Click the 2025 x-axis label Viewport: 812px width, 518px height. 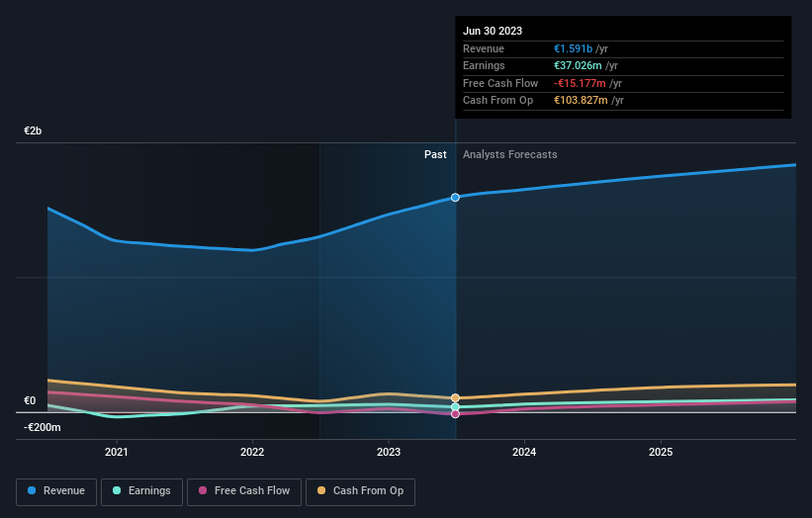(661, 452)
